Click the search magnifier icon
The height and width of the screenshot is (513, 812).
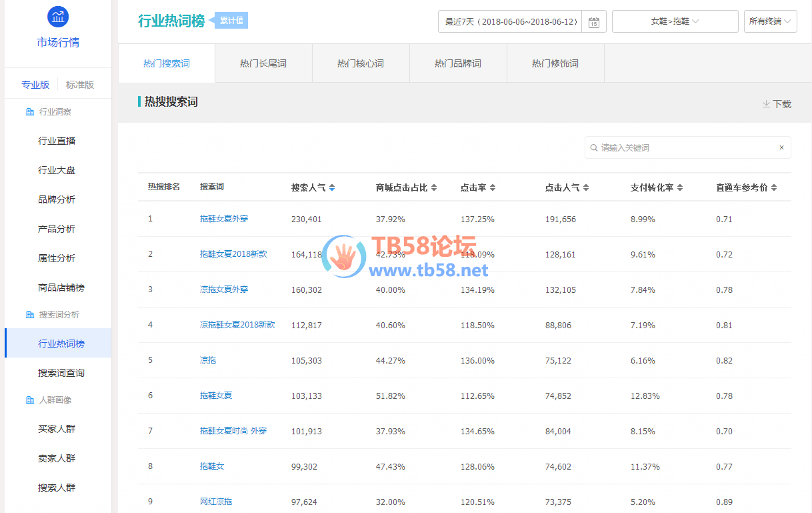(x=594, y=147)
